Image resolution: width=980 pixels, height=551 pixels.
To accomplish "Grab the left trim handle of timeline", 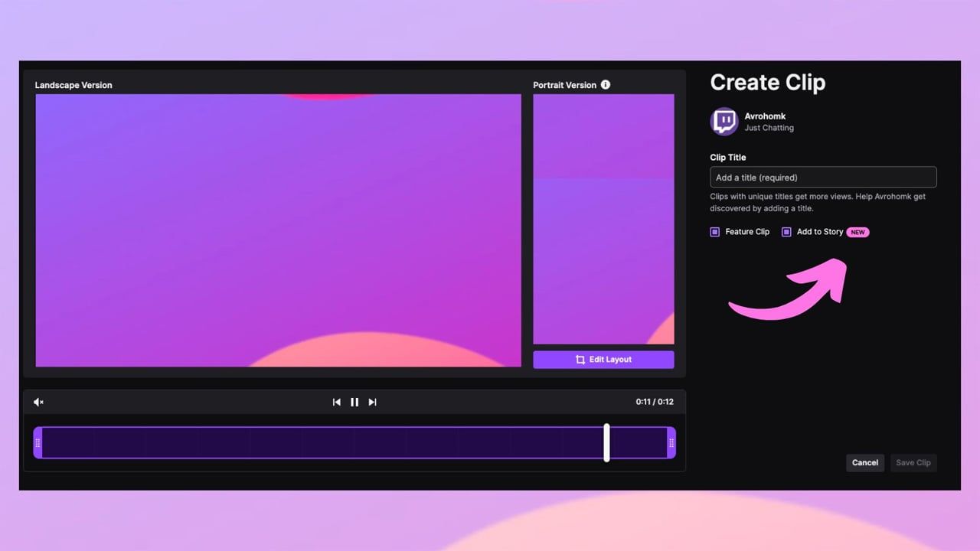I will [x=38, y=442].
